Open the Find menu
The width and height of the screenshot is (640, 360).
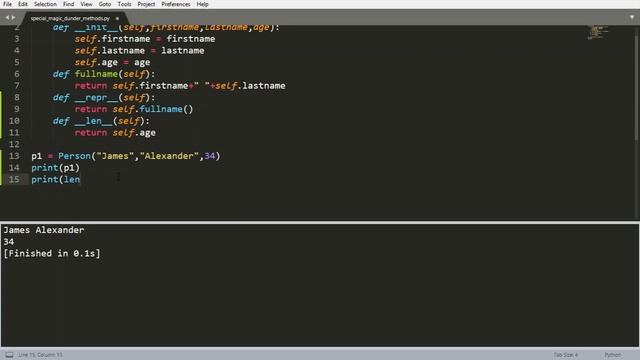(x=69, y=4)
